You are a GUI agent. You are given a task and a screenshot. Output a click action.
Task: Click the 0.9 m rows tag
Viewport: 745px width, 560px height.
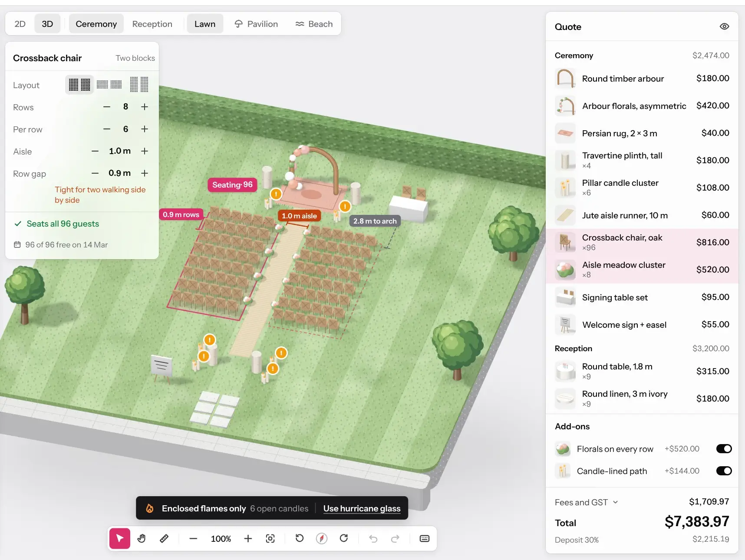(181, 214)
